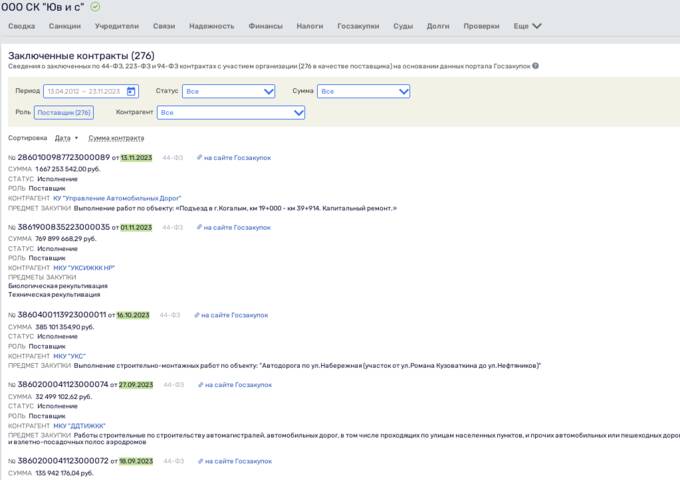
Task: Click link icon for contract 3860400113923000011
Action: [x=195, y=314]
